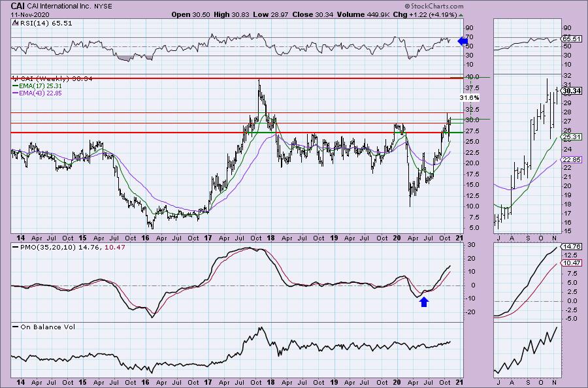
Task: Click the Low 28.97 value
Action: point(270,14)
